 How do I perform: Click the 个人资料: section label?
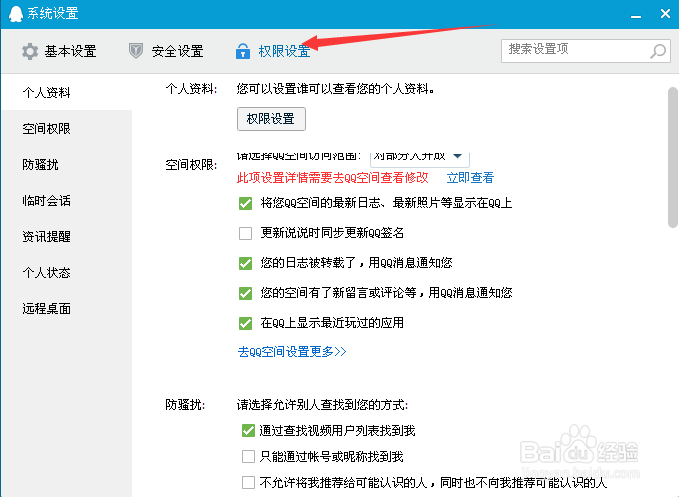coord(191,89)
